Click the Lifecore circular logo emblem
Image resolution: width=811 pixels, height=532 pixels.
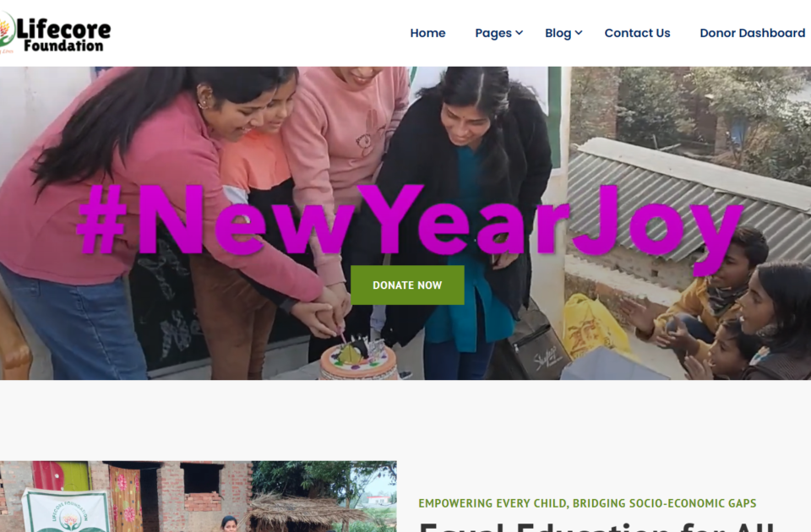(x=6, y=30)
